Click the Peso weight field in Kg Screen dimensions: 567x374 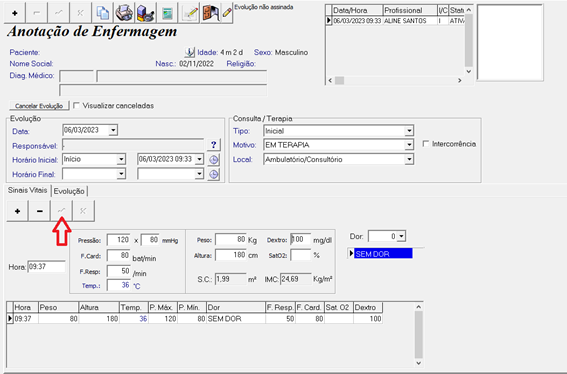pos(231,239)
